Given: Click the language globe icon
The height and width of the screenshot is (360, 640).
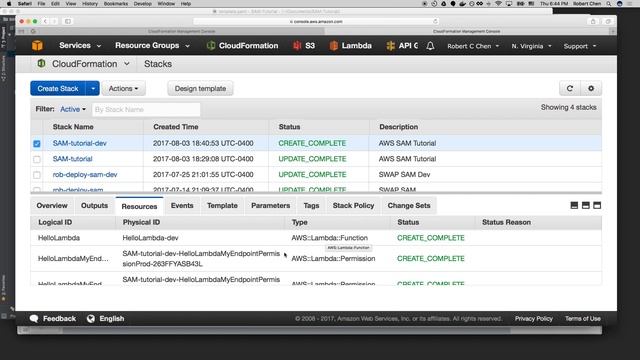Looking at the screenshot, I should (91, 318).
